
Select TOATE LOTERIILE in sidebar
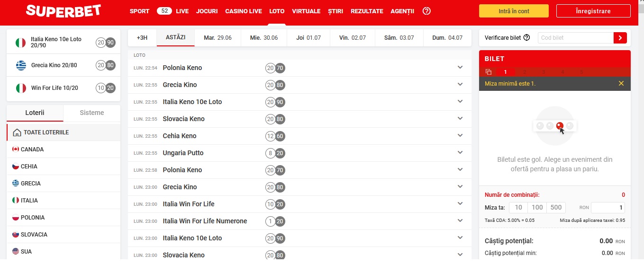pyautogui.click(x=63, y=132)
